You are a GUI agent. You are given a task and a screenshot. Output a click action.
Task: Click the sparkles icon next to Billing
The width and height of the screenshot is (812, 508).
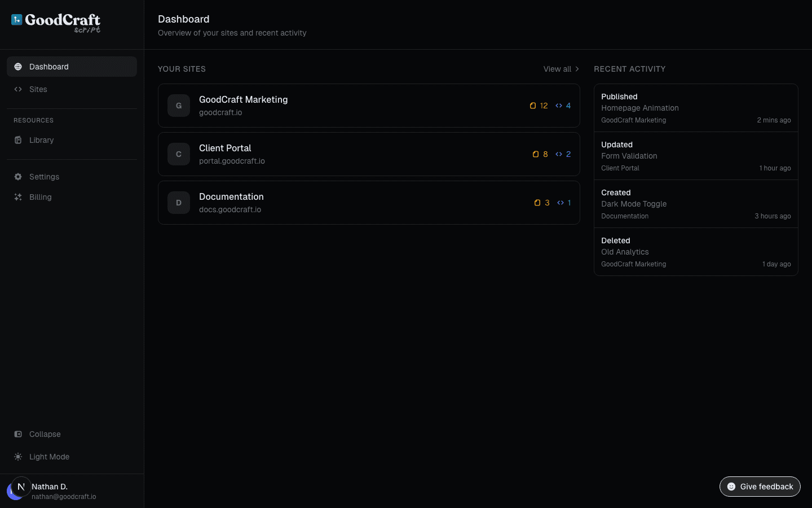17,196
